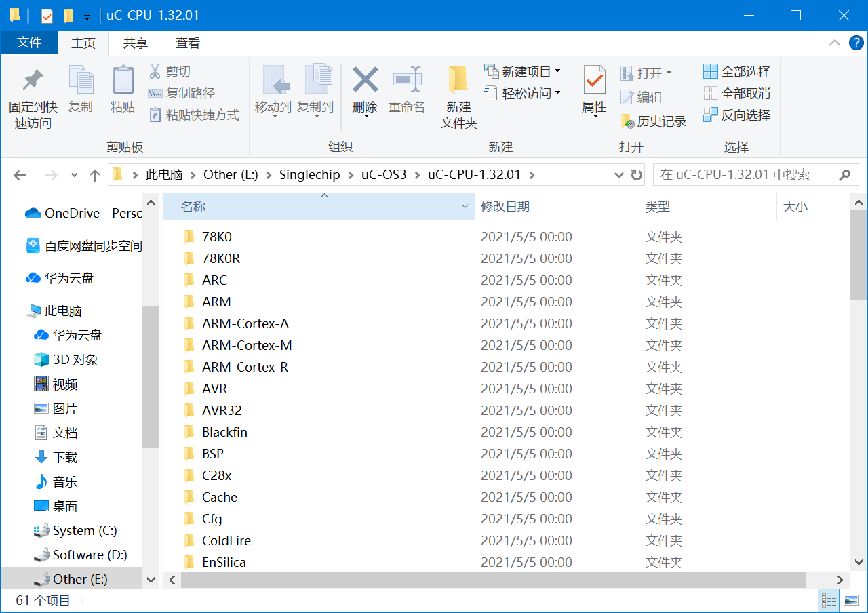Click the vertical scrollbar down arrow

point(859,563)
